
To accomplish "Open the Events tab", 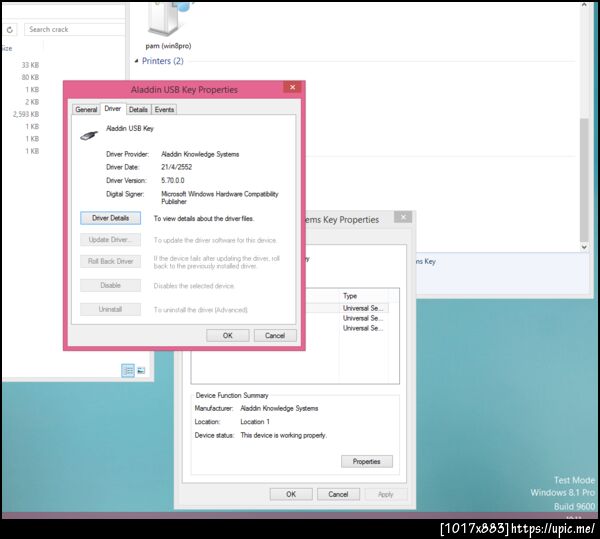I will 164,109.
